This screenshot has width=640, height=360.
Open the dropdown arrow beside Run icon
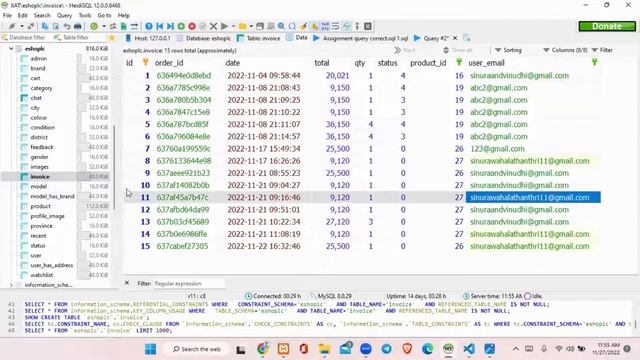pyautogui.click(x=233, y=26)
